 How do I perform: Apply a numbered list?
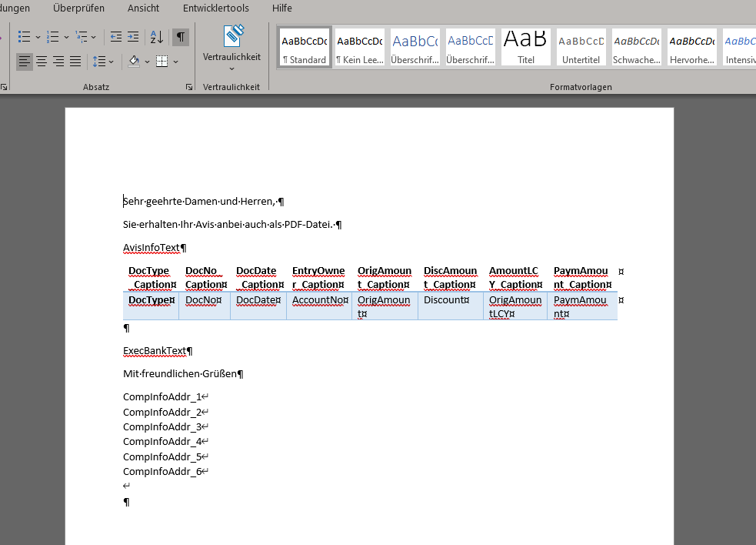tap(53, 36)
